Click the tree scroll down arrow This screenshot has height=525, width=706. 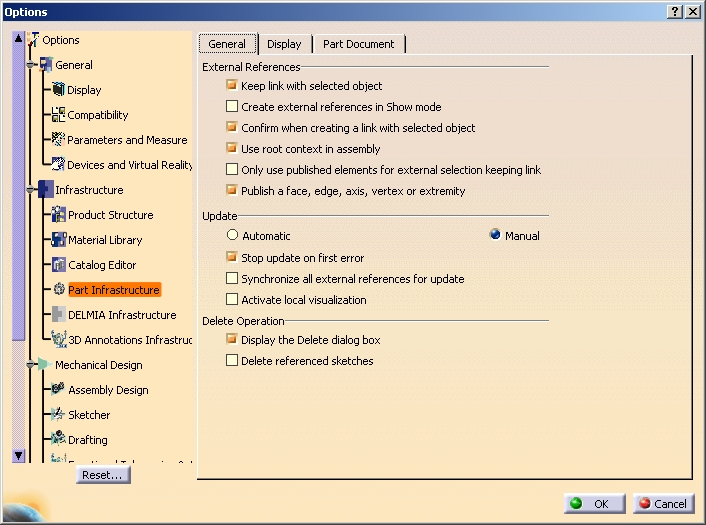click(x=18, y=456)
